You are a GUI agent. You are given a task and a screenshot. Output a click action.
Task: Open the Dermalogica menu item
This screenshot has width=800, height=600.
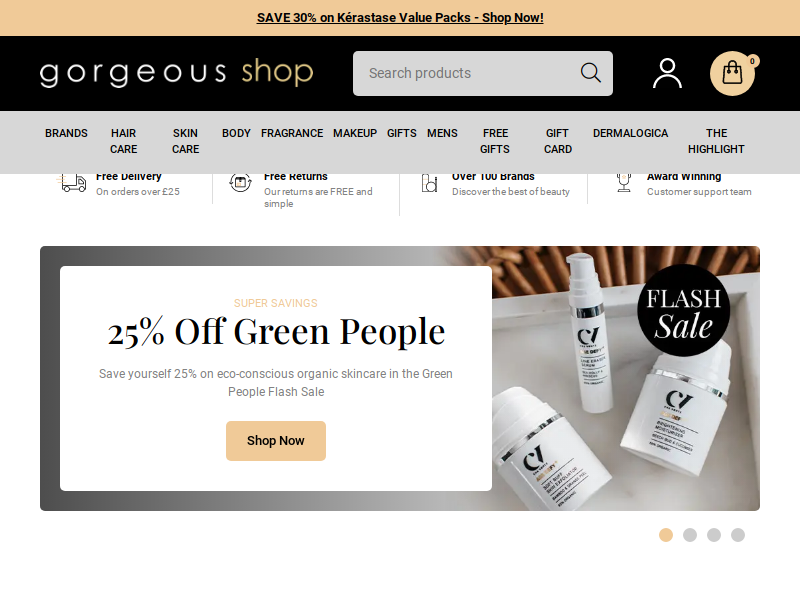click(x=630, y=133)
